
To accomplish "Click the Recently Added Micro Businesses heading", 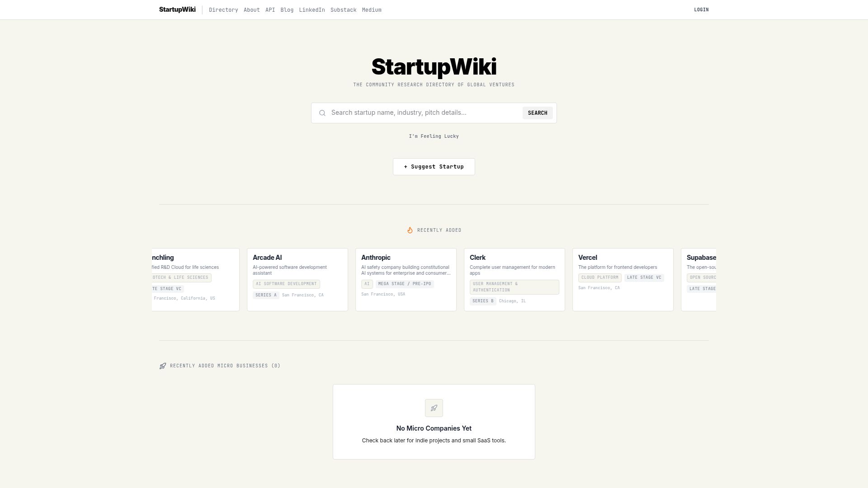I will point(225,366).
